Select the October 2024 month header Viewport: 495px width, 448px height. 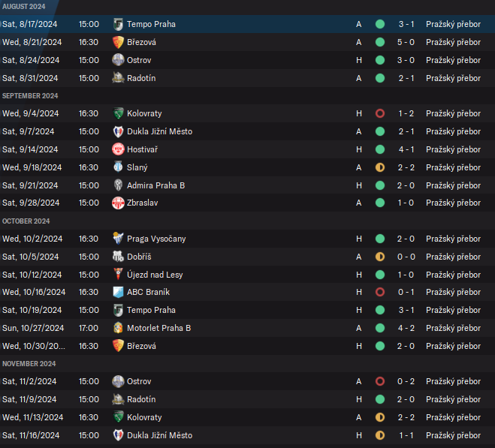point(26,221)
